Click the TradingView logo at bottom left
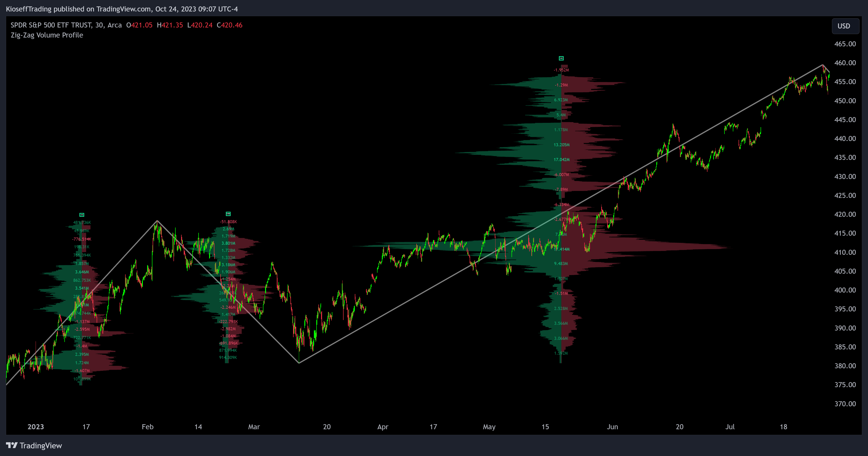The width and height of the screenshot is (868, 456). point(34,445)
